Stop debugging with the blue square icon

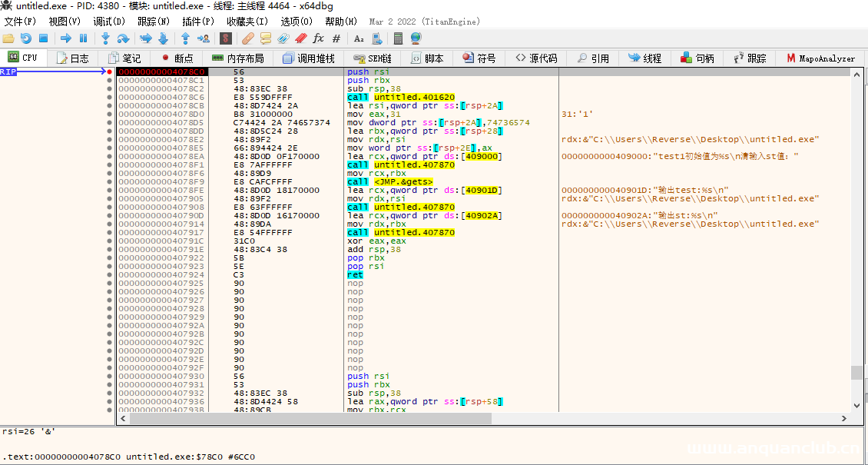click(44, 38)
